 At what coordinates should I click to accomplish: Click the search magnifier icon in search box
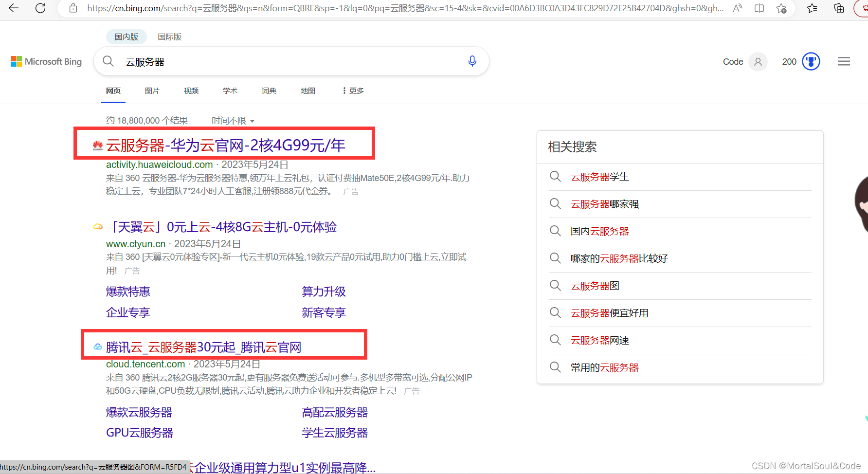108,61
